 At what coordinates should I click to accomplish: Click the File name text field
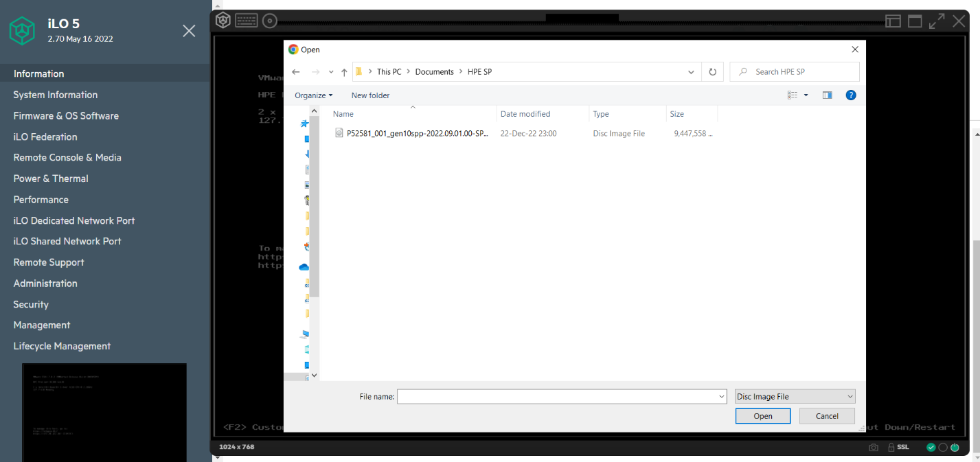click(557, 397)
